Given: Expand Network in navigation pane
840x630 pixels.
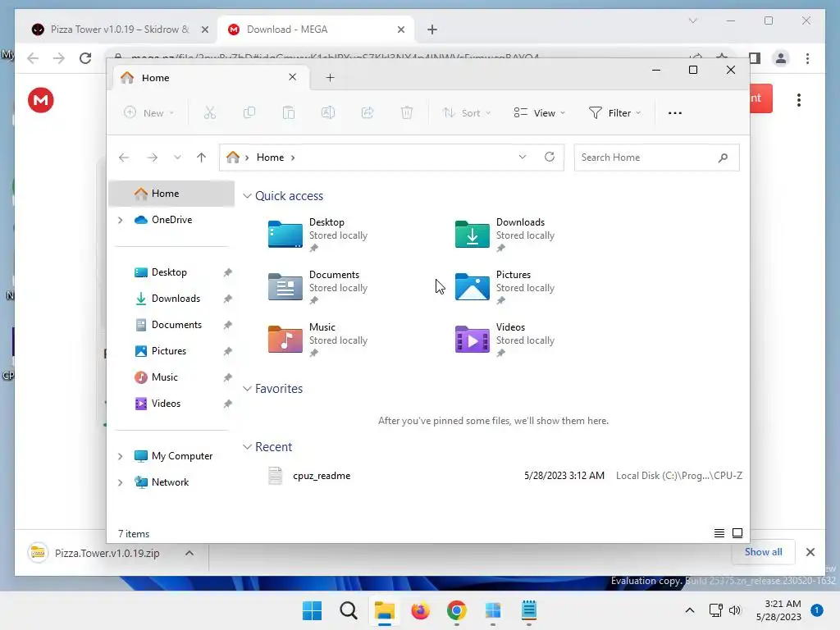Looking at the screenshot, I should coord(120,482).
